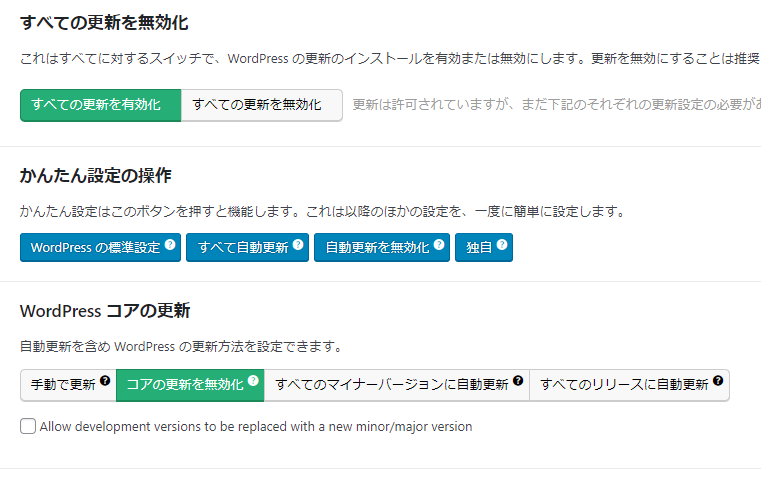Click help icon on WordPress の標準設定 button

pos(170,244)
